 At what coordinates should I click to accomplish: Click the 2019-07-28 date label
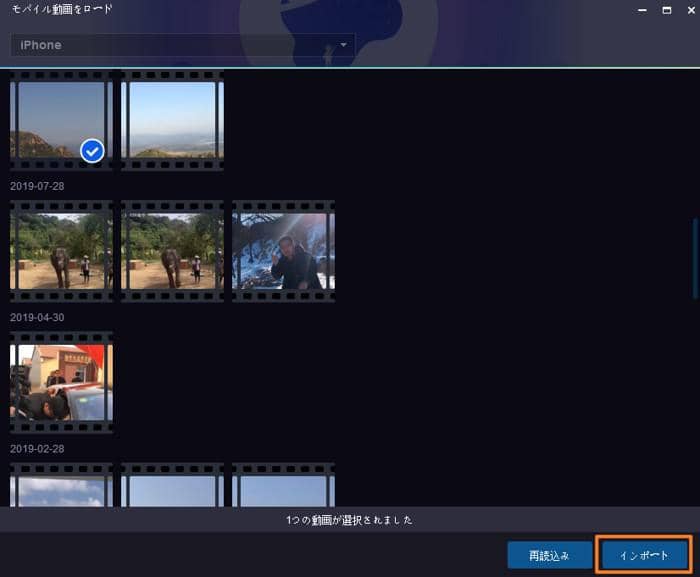point(37,186)
